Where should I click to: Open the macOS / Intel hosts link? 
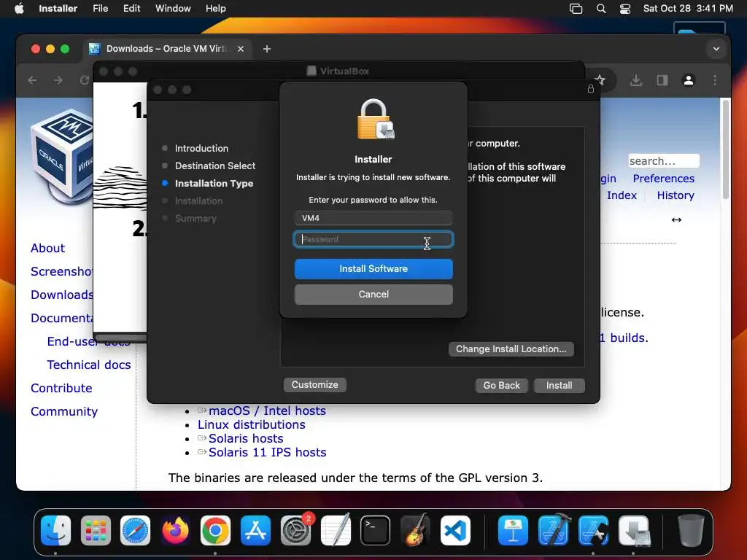coord(267,411)
